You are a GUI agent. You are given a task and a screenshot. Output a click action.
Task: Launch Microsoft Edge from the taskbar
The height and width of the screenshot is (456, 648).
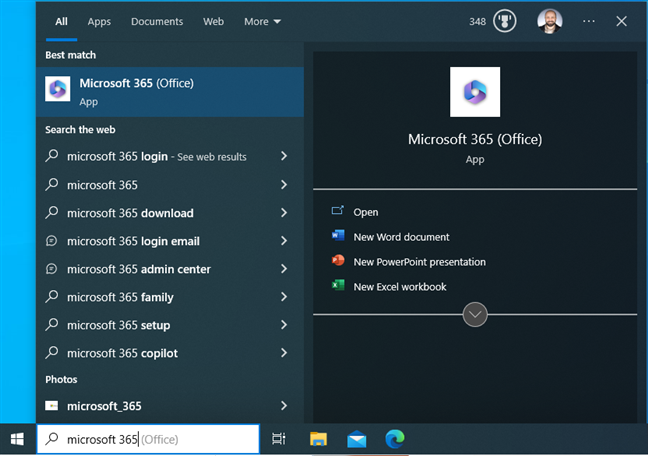pos(396,439)
